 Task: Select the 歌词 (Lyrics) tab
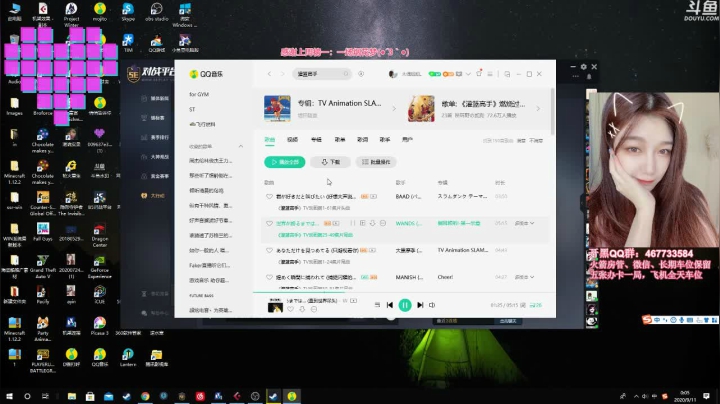click(x=363, y=140)
